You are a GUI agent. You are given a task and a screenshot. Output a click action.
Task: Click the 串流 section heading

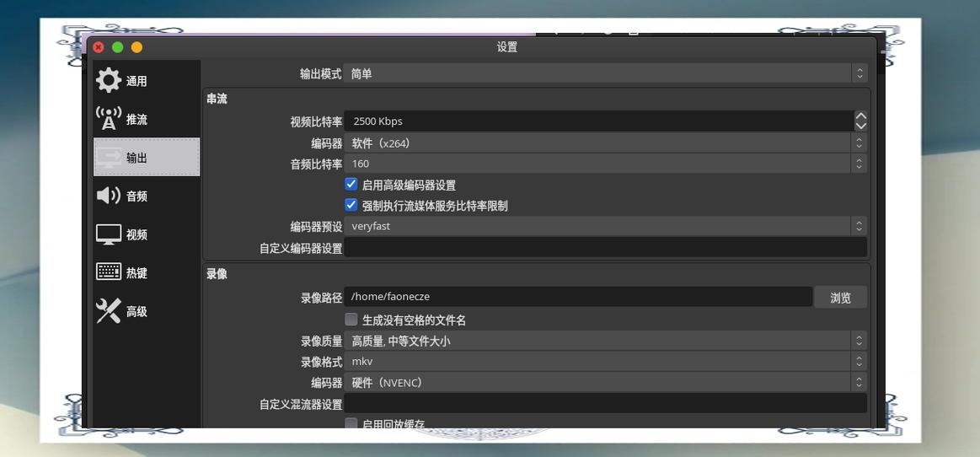pyautogui.click(x=217, y=99)
